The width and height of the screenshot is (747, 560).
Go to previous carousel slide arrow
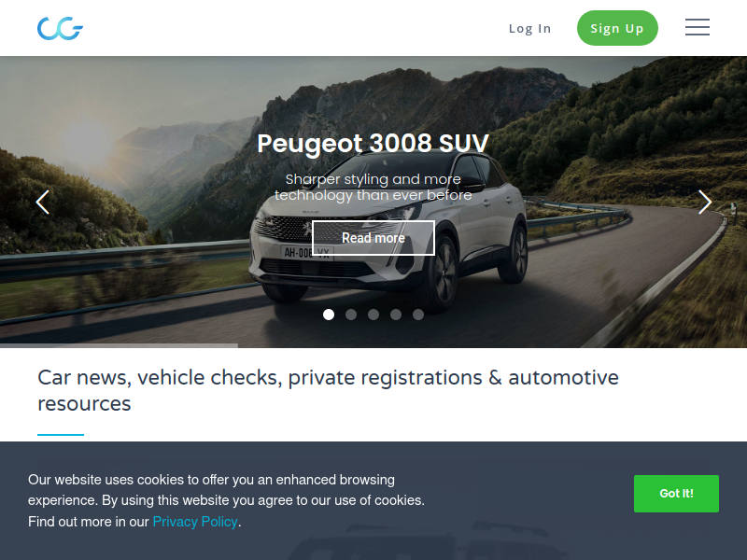(43, 203)
